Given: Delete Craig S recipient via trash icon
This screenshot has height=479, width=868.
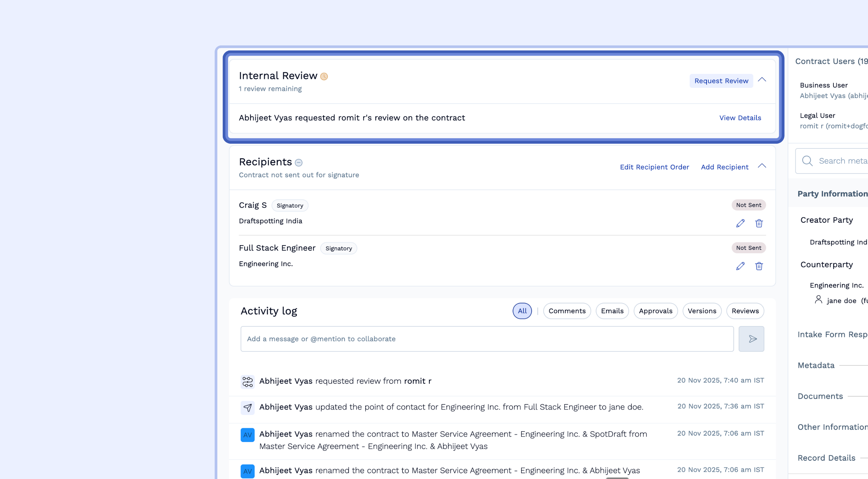Looking at the screenshot, I should click(x=759, y=223).
